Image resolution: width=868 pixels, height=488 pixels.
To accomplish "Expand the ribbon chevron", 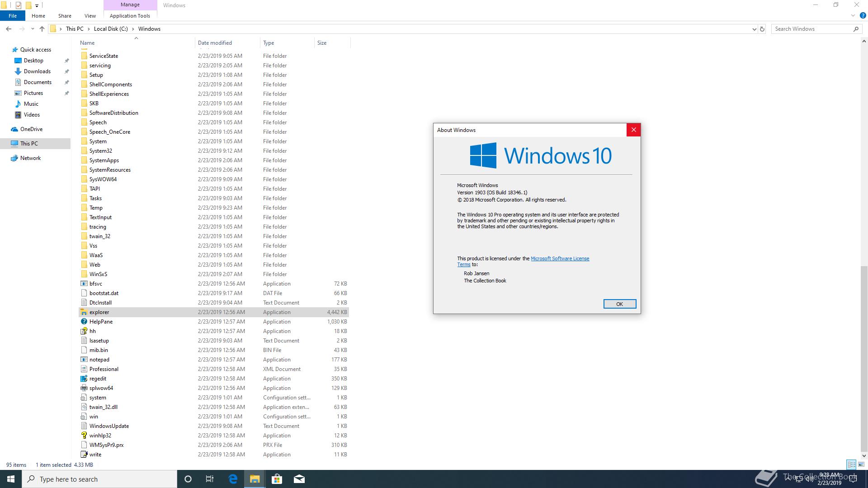I will (x=853, y=16).
